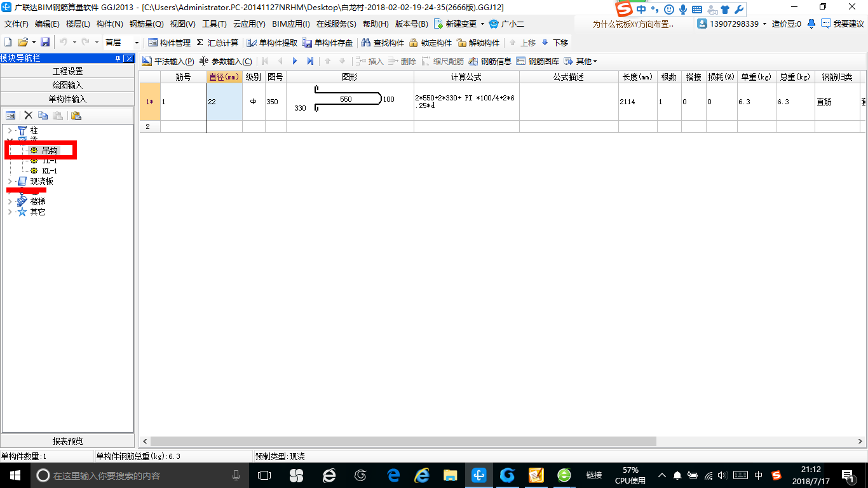
Task: Click Windows Start button
Action: click(15, 475)
